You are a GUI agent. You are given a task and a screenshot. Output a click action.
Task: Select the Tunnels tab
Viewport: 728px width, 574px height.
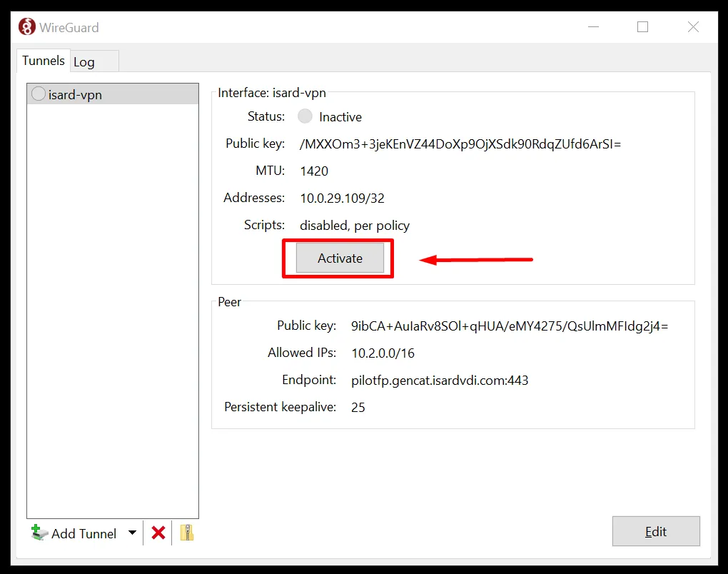pos(44,61)
